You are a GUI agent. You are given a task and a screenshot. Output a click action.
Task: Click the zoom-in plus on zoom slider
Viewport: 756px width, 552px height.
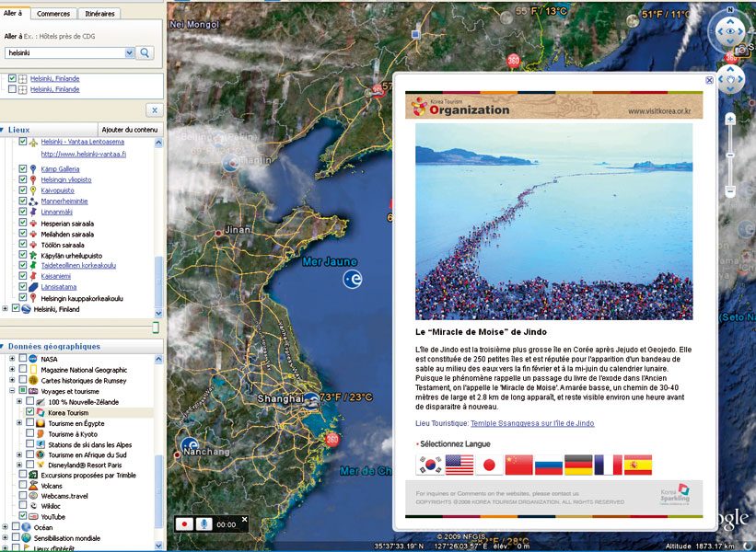[x=730, y=119]
